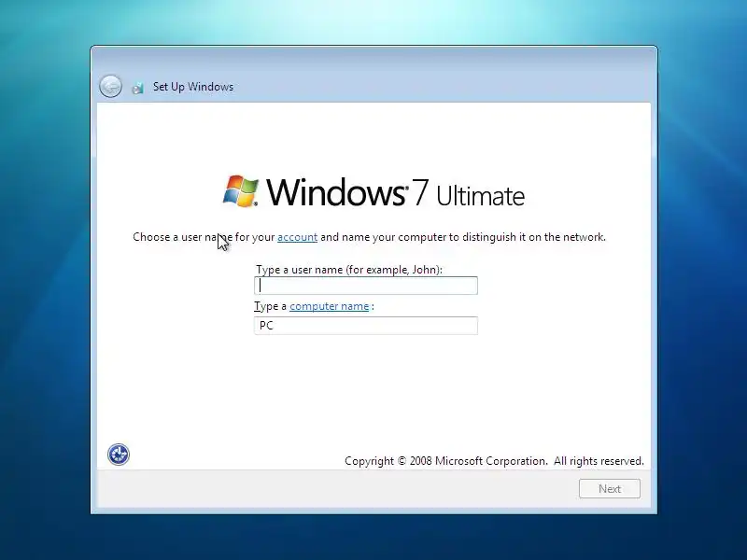The image size is (747, 560).
Task: Click the Set Up Windows title text
Action: [x=193, y=87]
